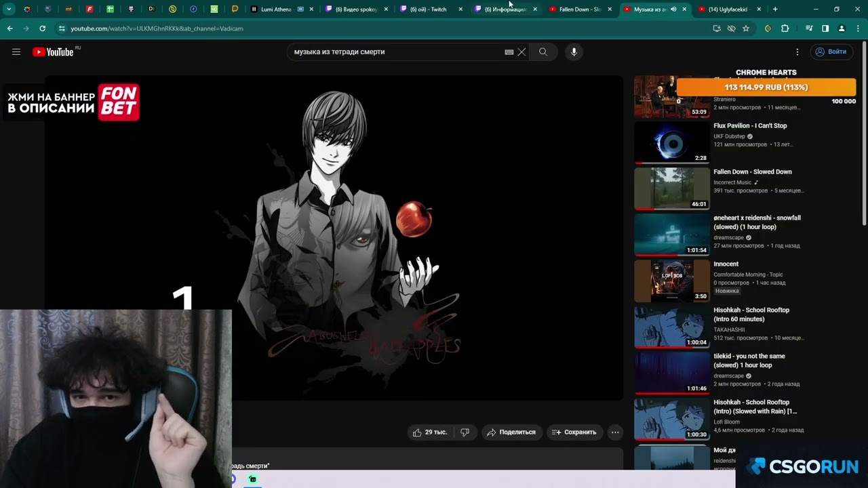The width and height of the screenshot is (868, 488).
Task: Open the Chrome profile avatar icon
Action: pyautogui.click(x=842, y=28)
